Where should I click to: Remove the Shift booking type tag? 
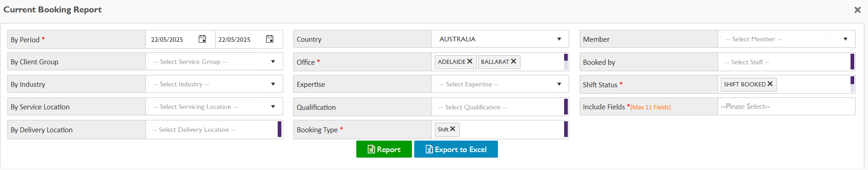click(453, 129)
